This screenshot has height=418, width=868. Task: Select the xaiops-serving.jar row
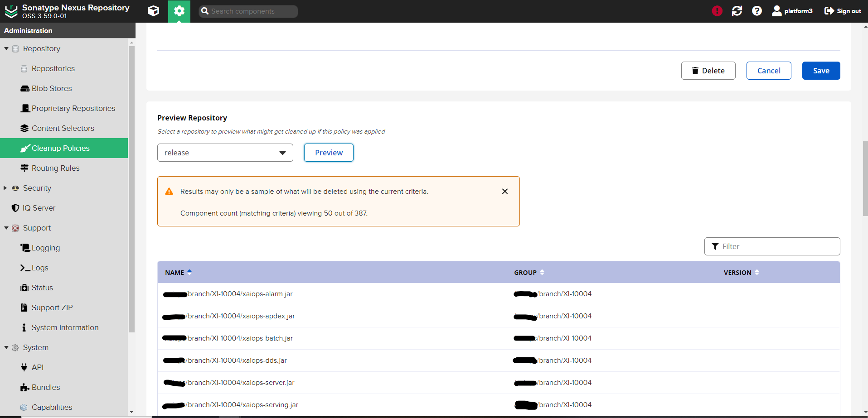tap(499, 405)
